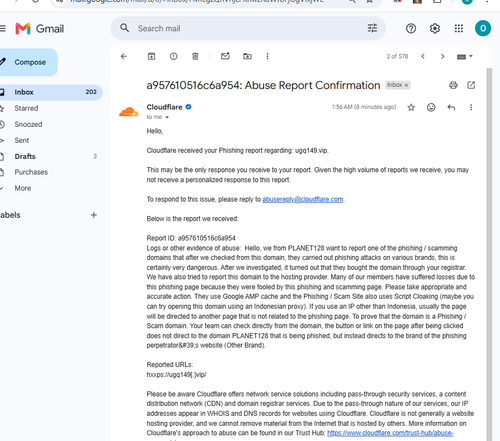Open the Google account avatar
The width and height of the screenshot is (500, 441).
coord(483,29)
